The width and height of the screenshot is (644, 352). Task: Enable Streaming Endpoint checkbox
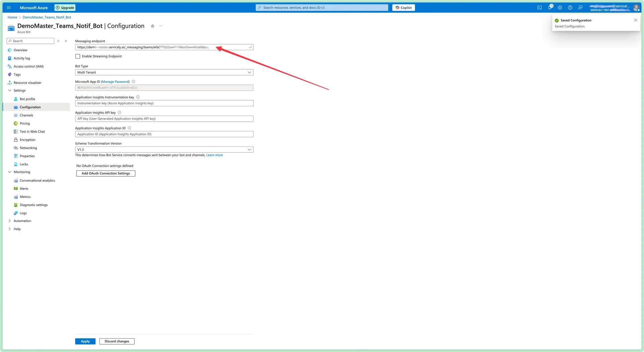(78, 56)
